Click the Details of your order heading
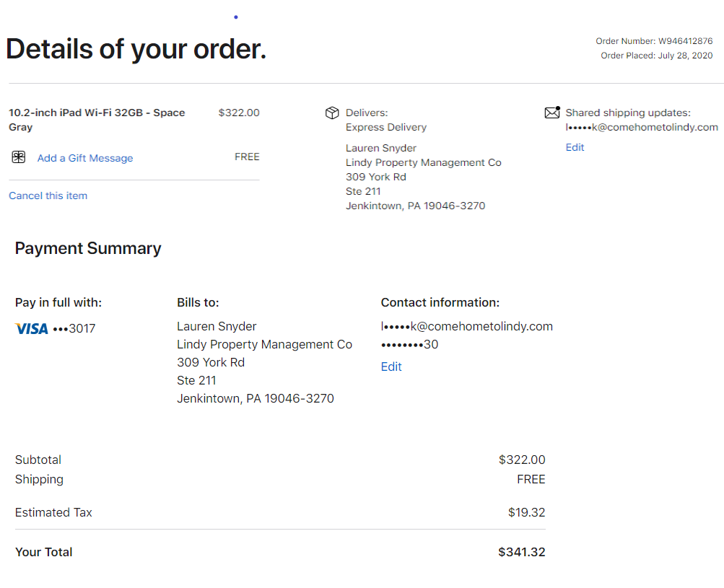Viewport: 724px width, 588px height. pos(136,49)
